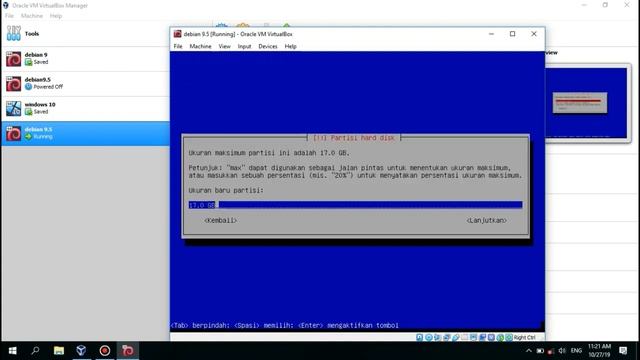This screenshot has width=640, height=360.
Task: Open Help menu in VirtualBox Manager
Action: pyautogui.click(x=56, y=16)
